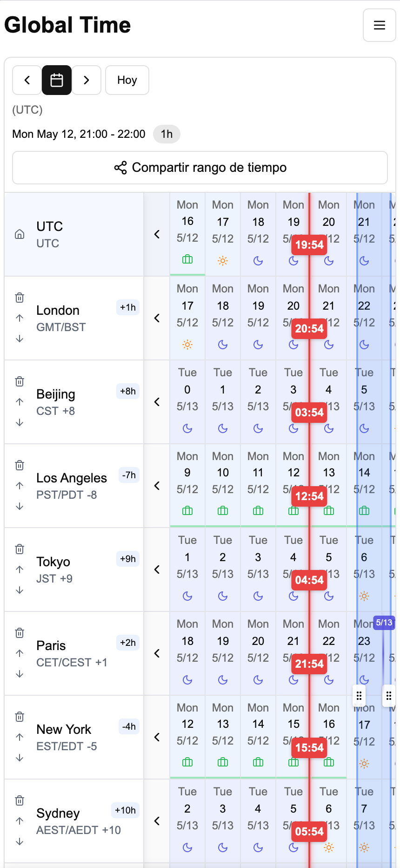Move Los Angeles row down
The height and width of the screenshot is (868, 400).
click(x=20, y=506)
